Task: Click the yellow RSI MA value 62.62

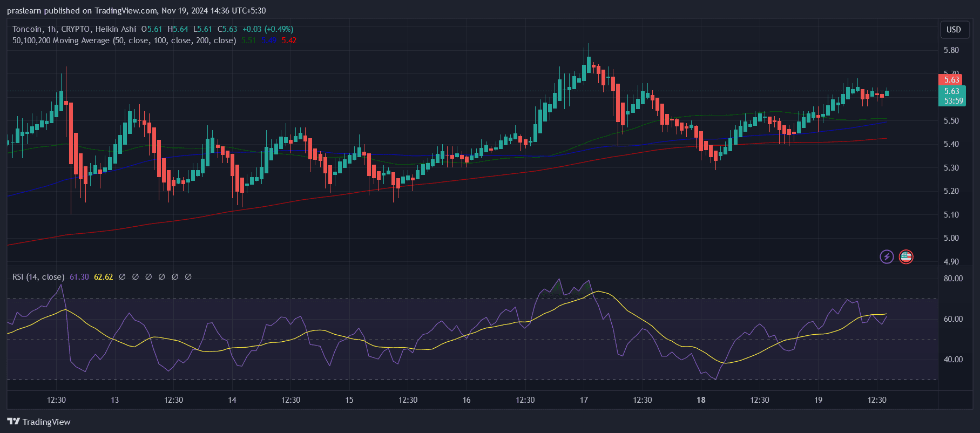Action: pyautogui.click(x=104, y=277)
